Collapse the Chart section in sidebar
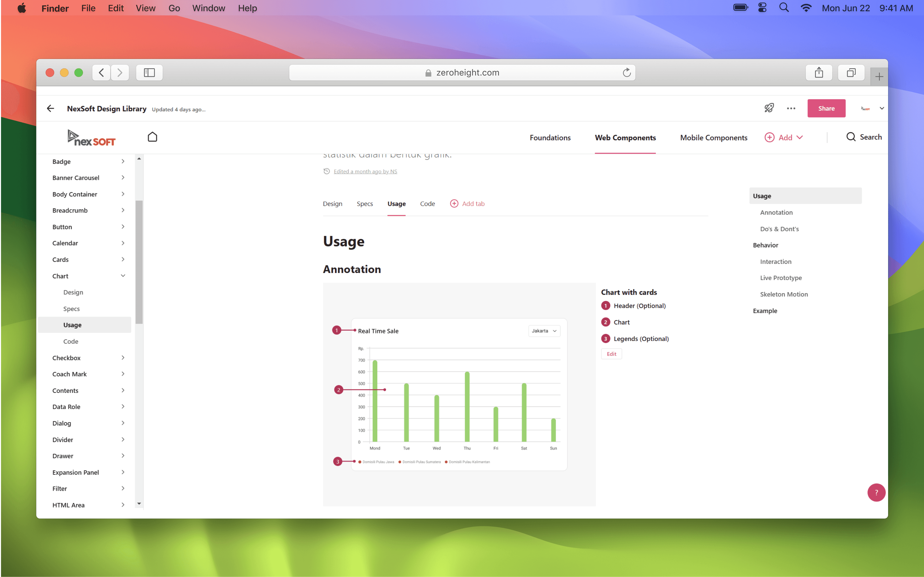This screenshot has width=924, height=577. click(123, 276)
